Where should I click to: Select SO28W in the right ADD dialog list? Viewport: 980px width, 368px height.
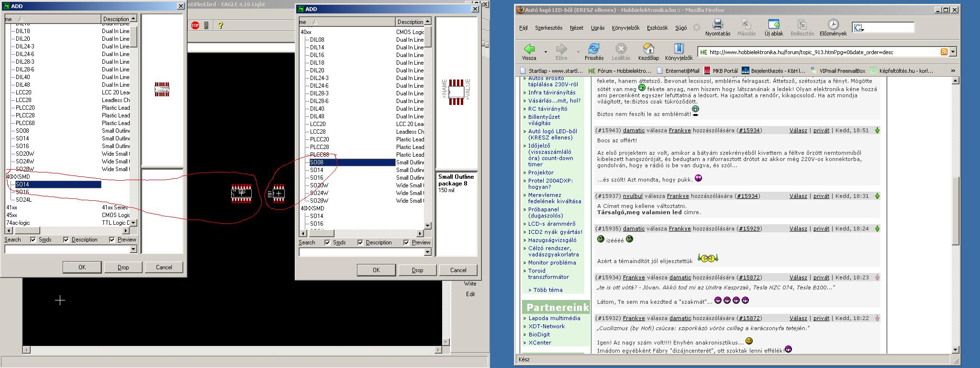pyautogui.click(x=319, y=201)
